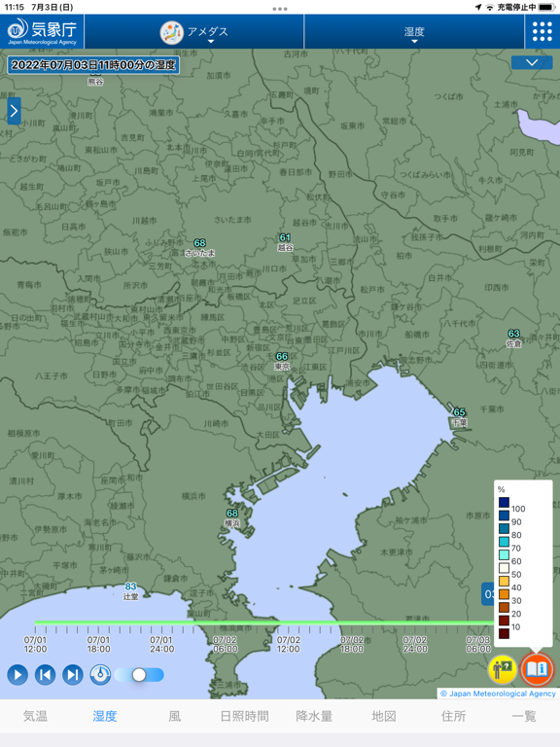
Task: Select the 越谷 station value 61
Action: [285, 237]
